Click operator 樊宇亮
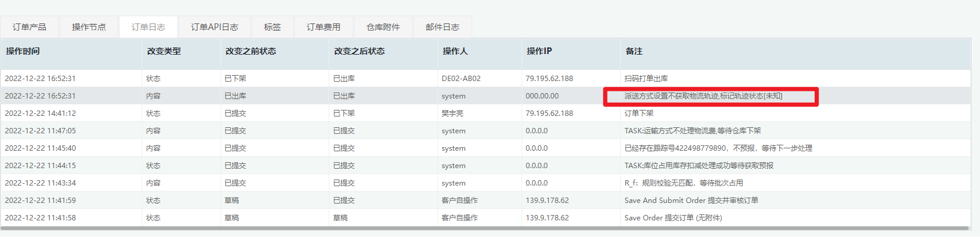This screenshot has height=239, width=980. pyautogui.click(x=452, y=113)
